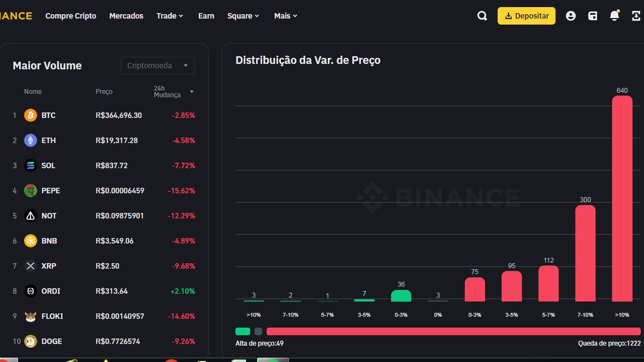The width and height of the screenshot is (644, 362).
Task: Click BTC price R$364,696.30
Action: tap(119, 115)
